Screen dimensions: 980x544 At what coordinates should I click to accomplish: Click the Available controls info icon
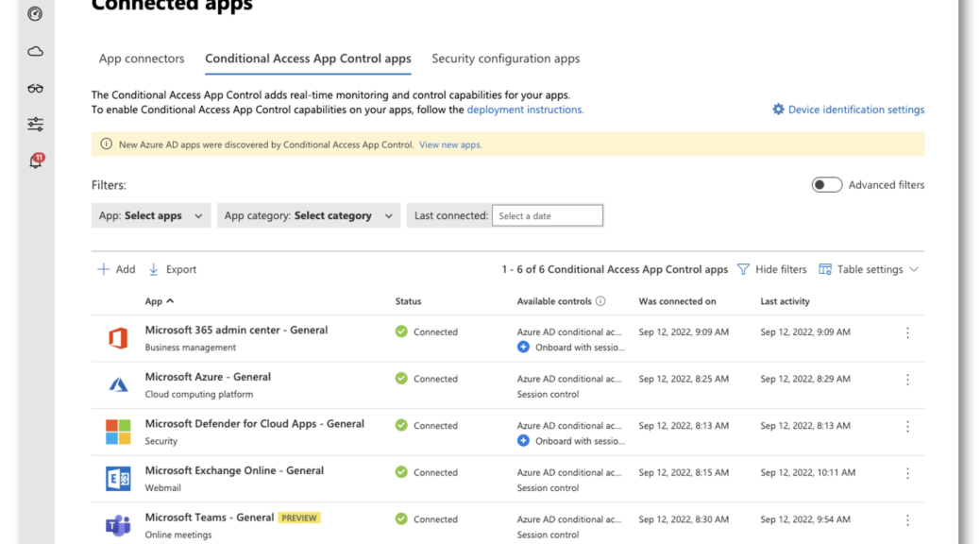click(x=600, y=300)
